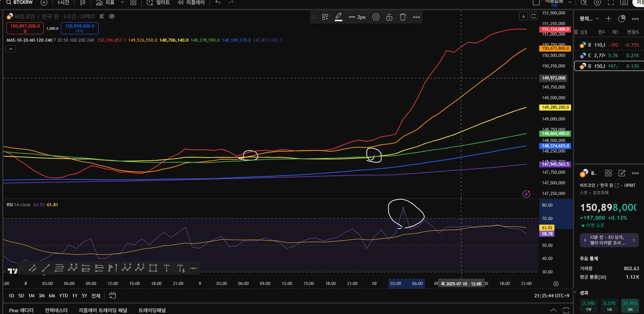This screenshot has width=644, height=314.
Task: Open details panel more options menu
Action: [x=636, y=173]
